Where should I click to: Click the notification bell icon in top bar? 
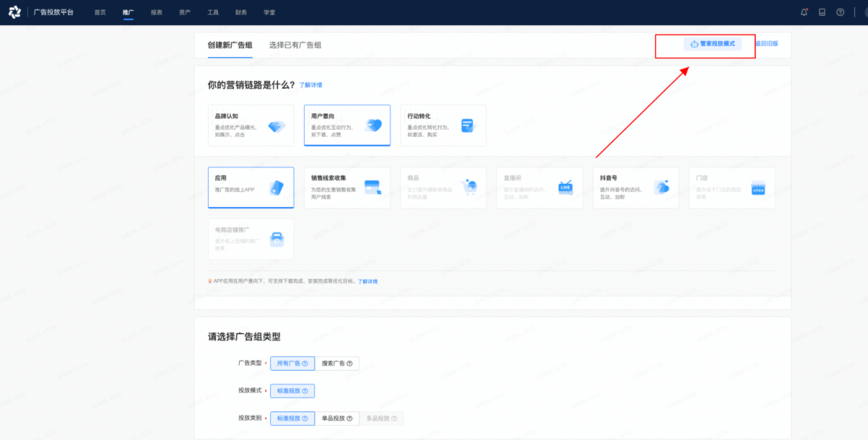click(x=804, y=12)
